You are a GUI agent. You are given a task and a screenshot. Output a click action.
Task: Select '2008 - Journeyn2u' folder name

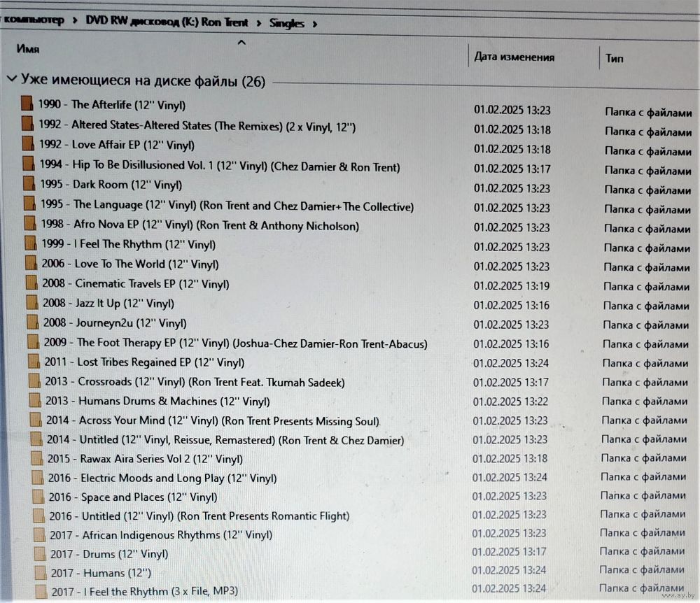click(x=115, y=323)
